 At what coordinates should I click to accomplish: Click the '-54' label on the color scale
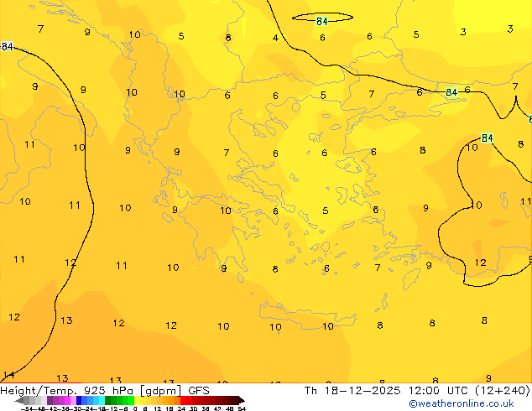click(28, 408)
